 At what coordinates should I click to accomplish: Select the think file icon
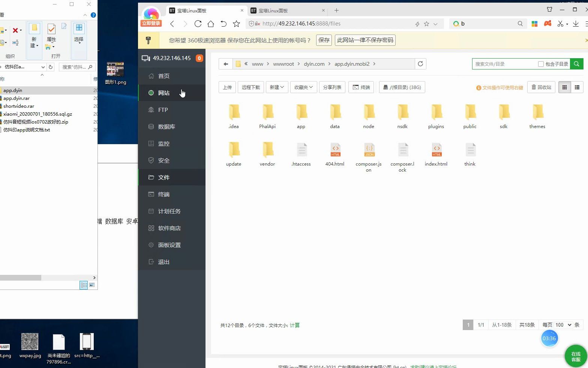[x=470, y=149]
